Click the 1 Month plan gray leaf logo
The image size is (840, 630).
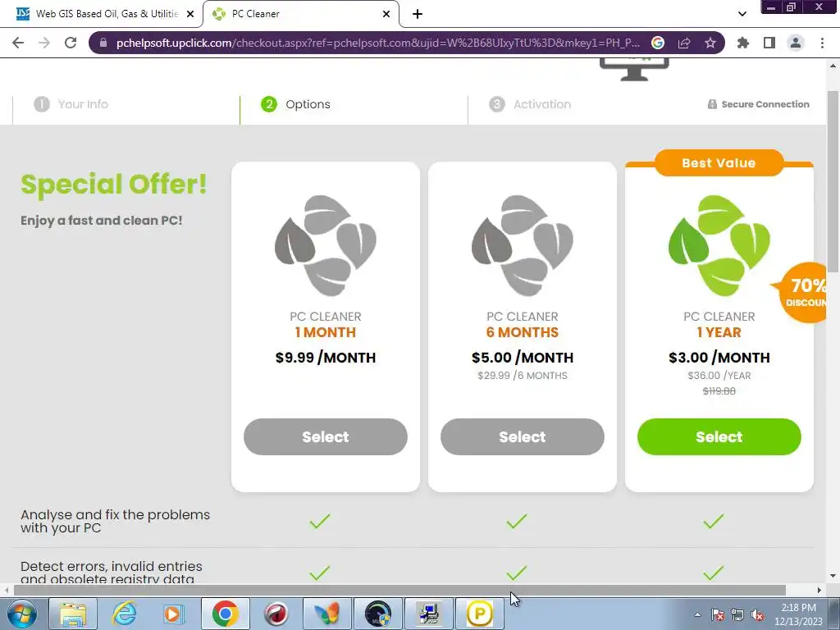(325, 245)
